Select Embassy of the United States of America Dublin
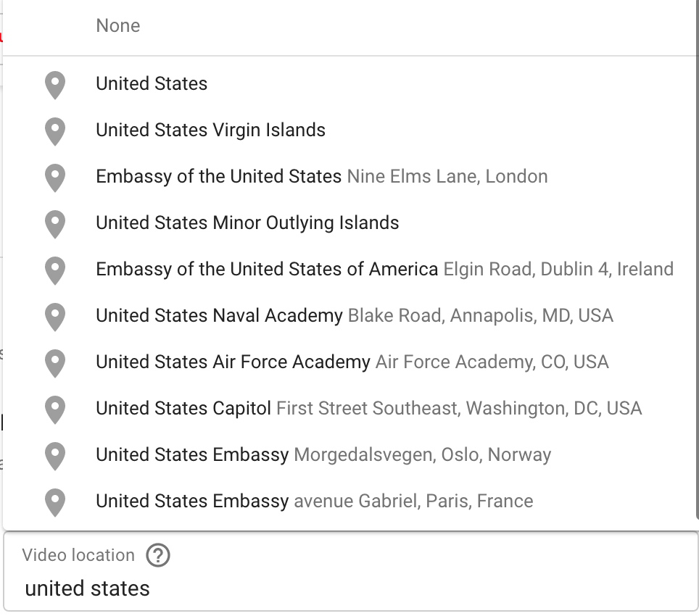This screenshot has height=616, width=699. tap(349, 269)
